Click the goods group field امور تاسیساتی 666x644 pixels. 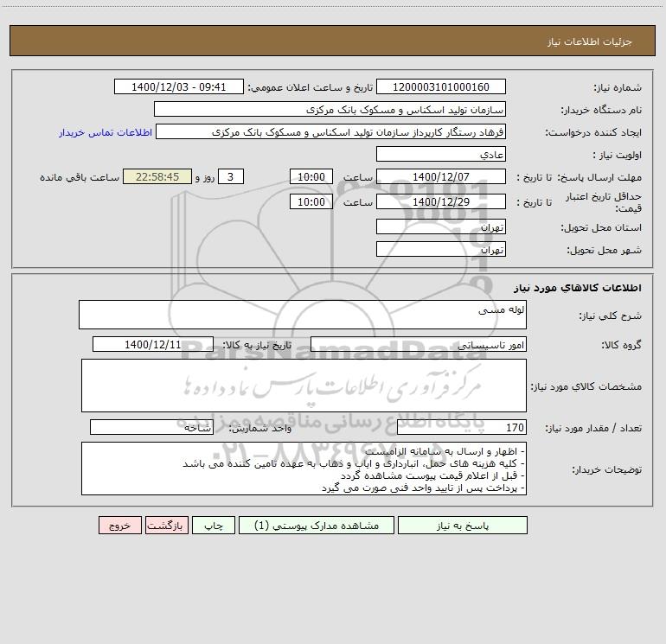(x=419, y=344)
